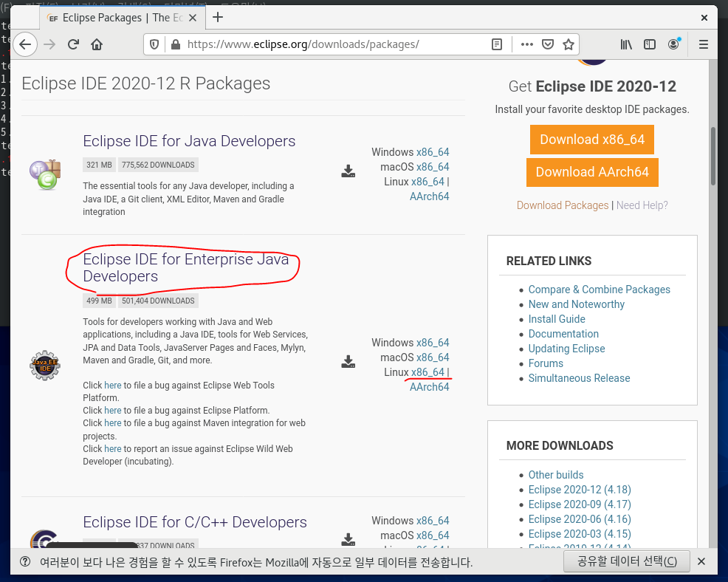Viewport: 728px width, 582px height.
Task: Click the help icon in notification bar
Action: 25,561
